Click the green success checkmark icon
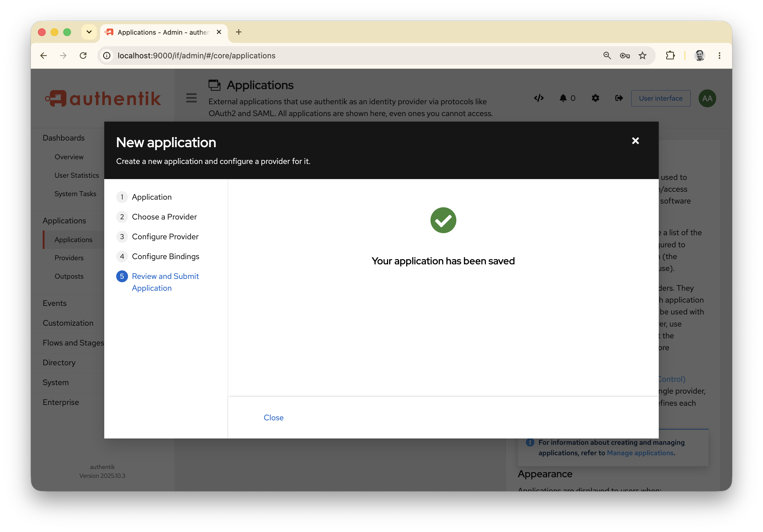 point(443,220)
